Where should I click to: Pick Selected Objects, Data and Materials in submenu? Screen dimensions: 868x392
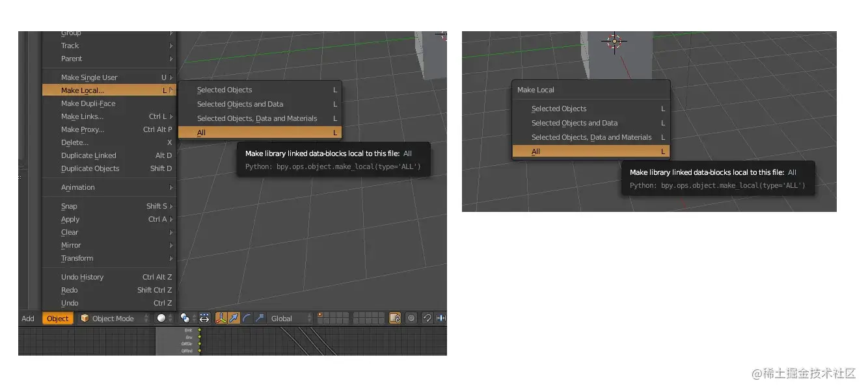coord(260,118)
